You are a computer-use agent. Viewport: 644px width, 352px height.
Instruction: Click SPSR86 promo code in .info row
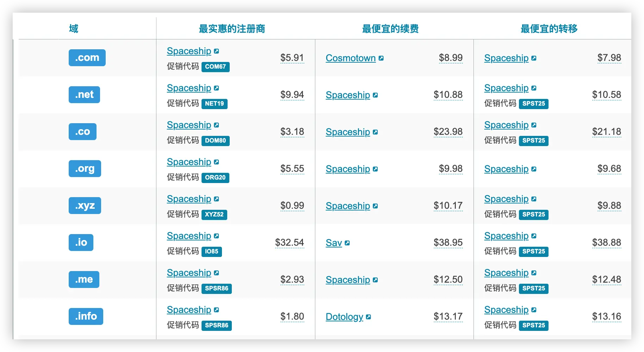pyautogui.click(x=217, y=325)
